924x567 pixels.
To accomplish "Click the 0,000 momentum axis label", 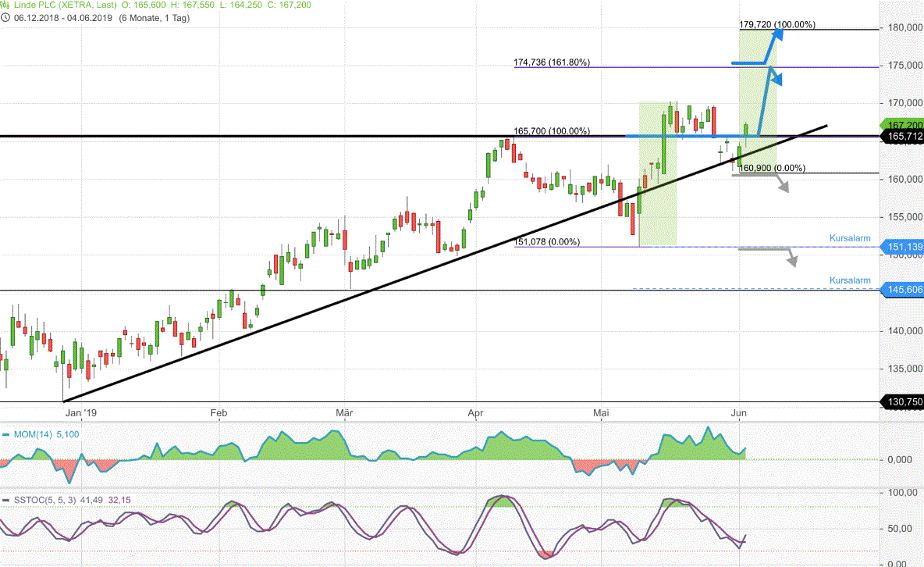I will pos(900,460).
